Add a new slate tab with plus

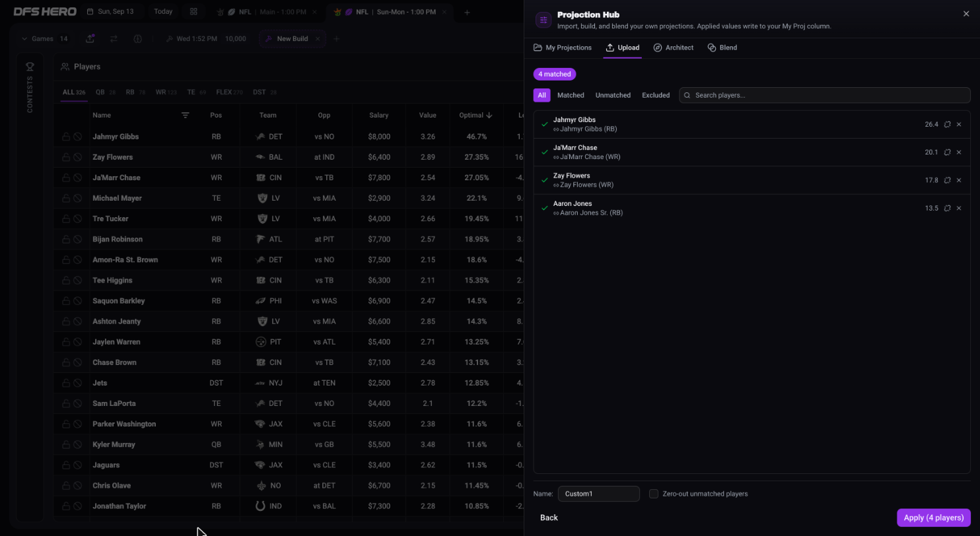[x=467, y=12]
